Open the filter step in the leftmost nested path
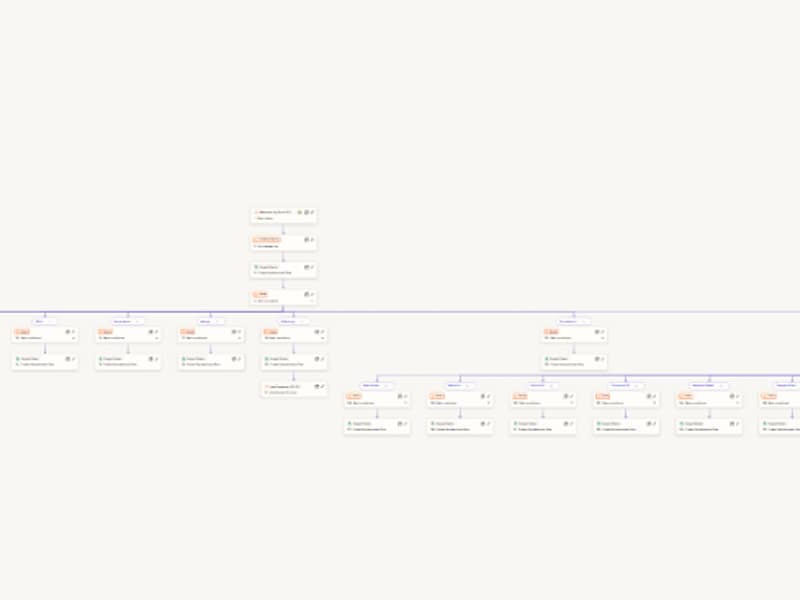 click(377, 399)
